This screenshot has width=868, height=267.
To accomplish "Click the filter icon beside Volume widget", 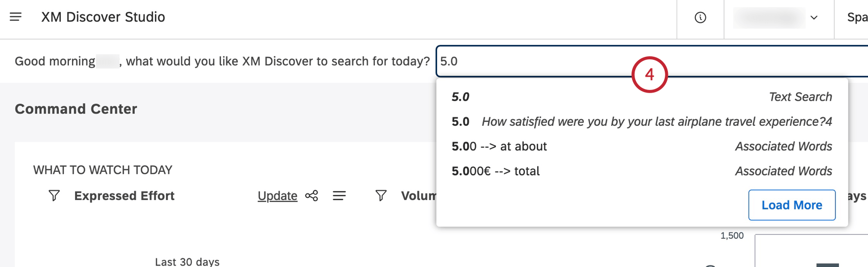I will click(x=381, y=195).
